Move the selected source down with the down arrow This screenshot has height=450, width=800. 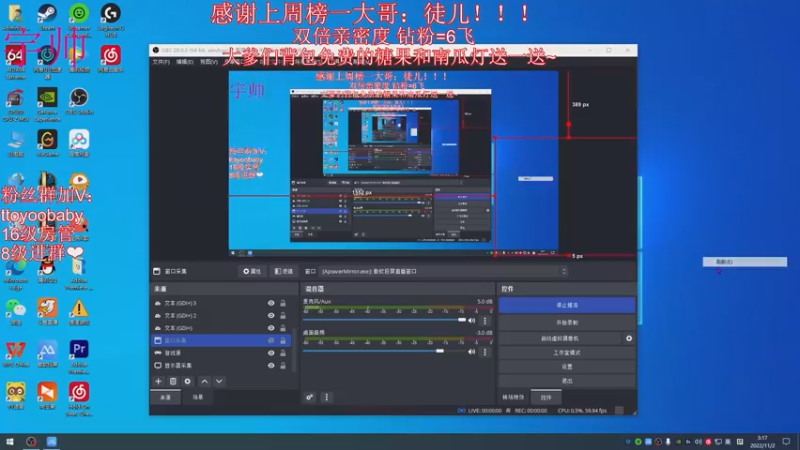pyautogui.click(x=219, y=381)
